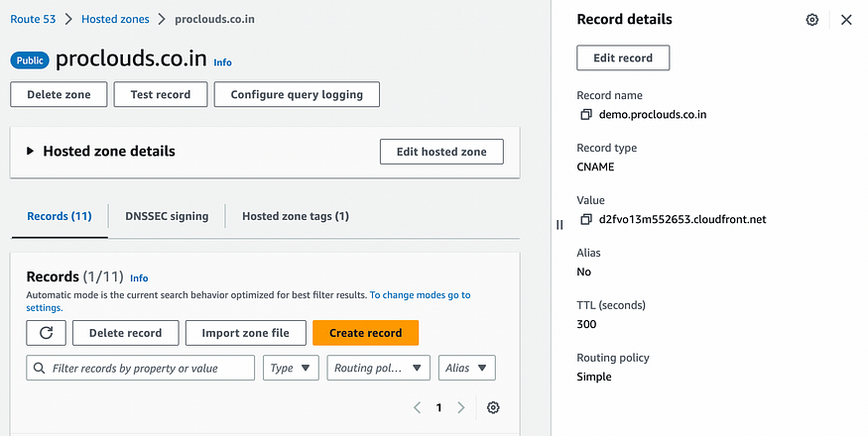Viewport: 868px width, 436px height.
Task: Click the Import zone file button
Action: (245, 333)
